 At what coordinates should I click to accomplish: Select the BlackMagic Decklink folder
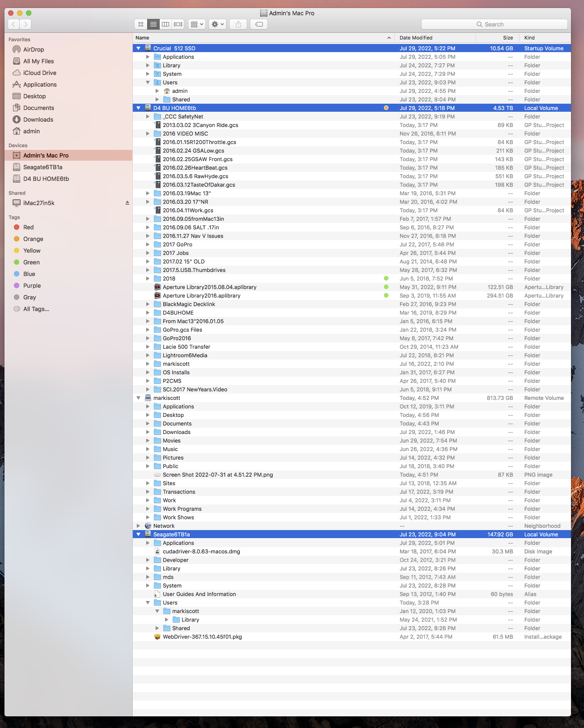pos(189,304)
